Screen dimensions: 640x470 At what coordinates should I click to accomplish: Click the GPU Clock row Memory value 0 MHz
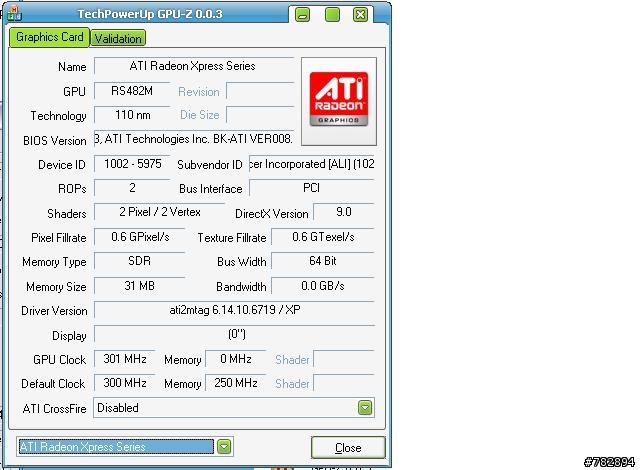click(x=236, y=359)
